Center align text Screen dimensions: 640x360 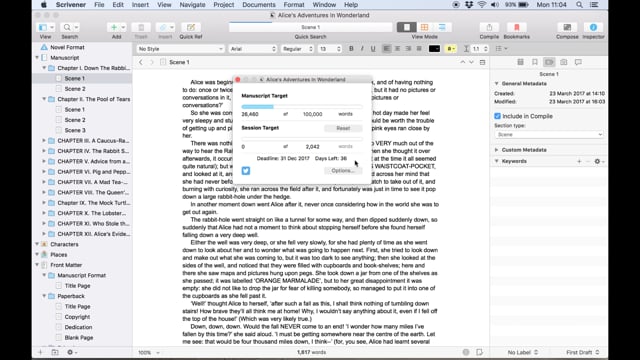(x=397, y=49)
